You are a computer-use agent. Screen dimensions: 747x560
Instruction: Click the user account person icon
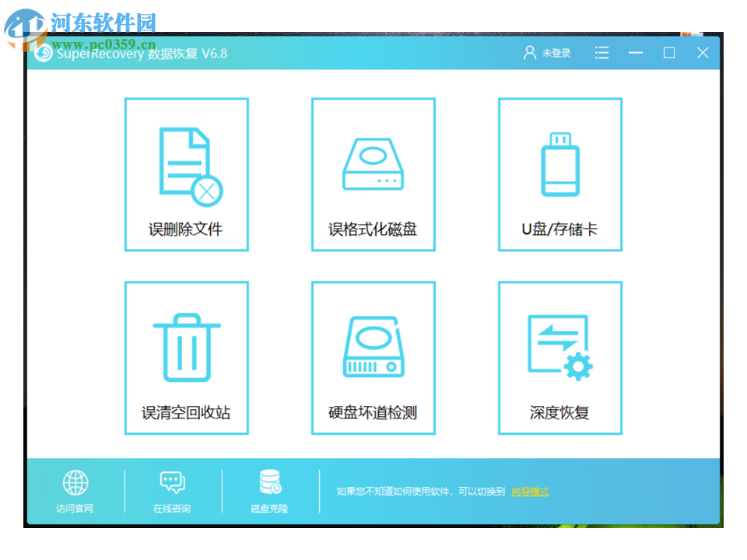point(528,53)
